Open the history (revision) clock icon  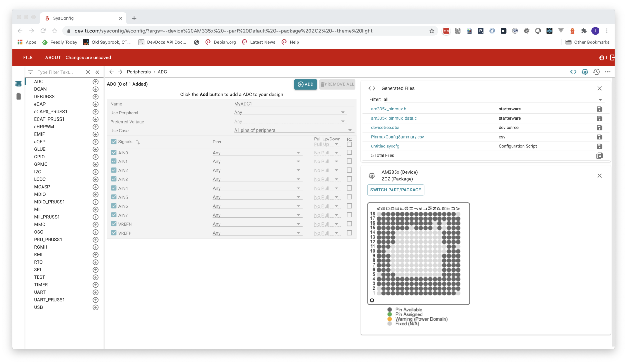pos(596,72)
